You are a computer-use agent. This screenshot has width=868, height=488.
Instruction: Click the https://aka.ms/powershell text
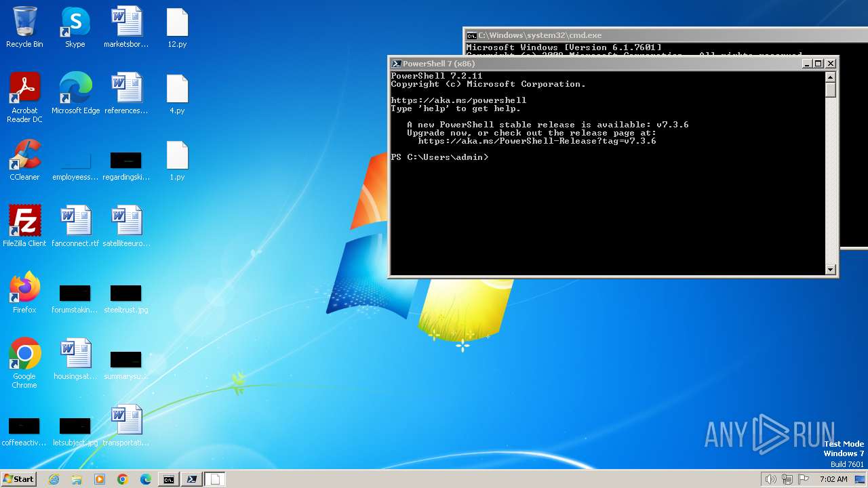point(458,100)
